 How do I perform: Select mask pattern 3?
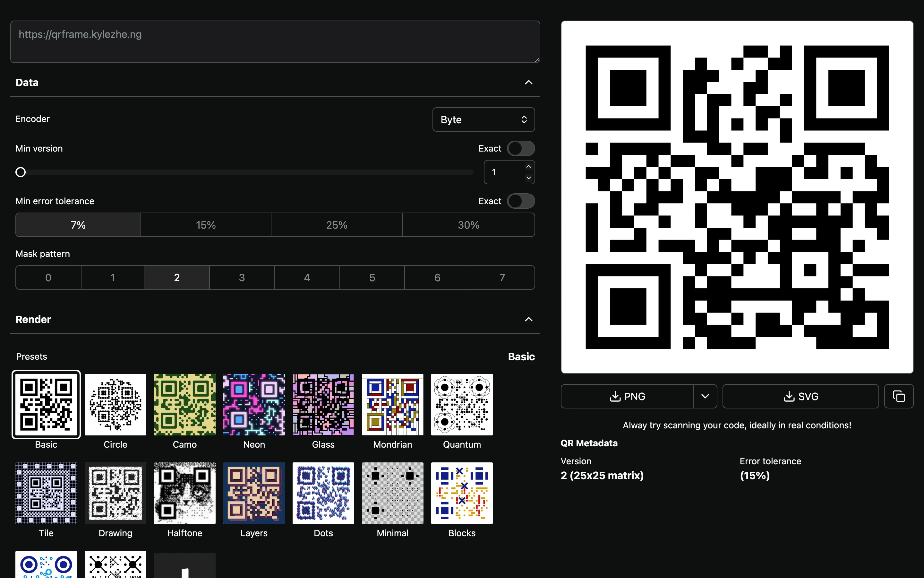[242, 277]
